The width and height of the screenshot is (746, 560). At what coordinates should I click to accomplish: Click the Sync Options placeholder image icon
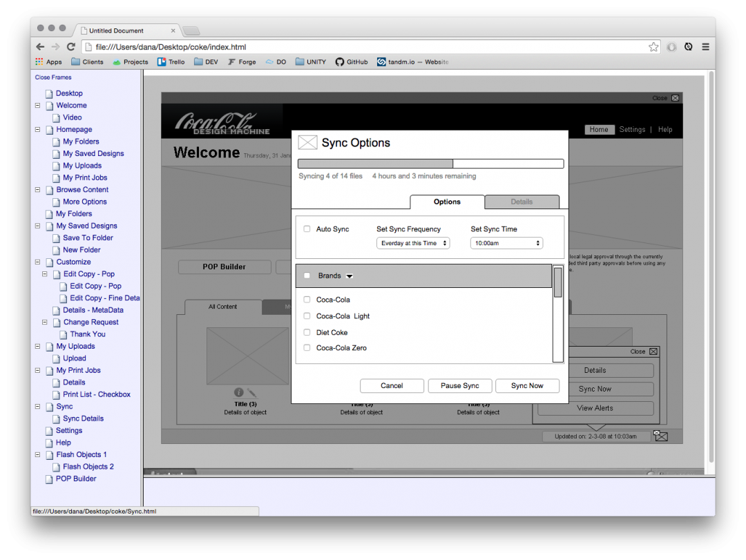pos(307,142)
